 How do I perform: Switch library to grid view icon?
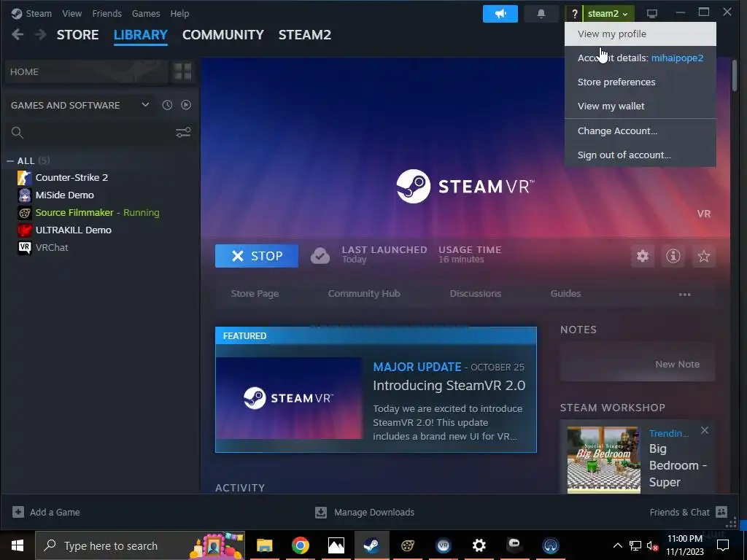pos(182,71)
